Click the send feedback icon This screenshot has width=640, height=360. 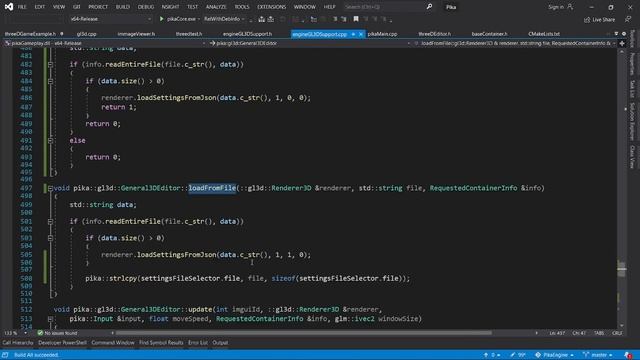click(628, 19)
